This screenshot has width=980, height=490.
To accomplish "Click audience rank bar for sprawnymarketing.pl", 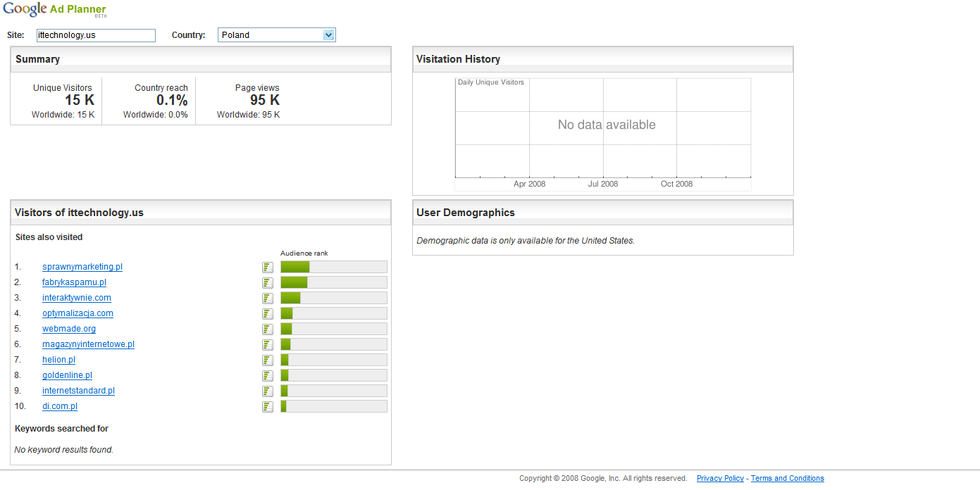I will coord(334,267).
